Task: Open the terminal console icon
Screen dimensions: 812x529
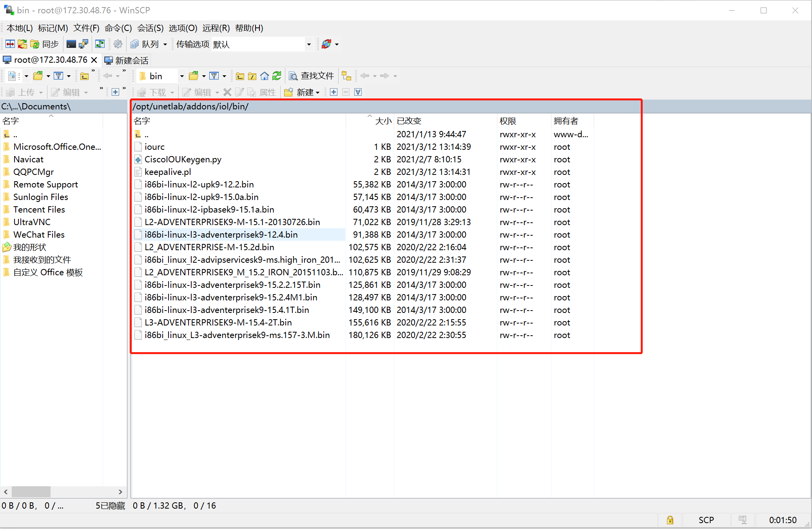Action: coord(71,44)
